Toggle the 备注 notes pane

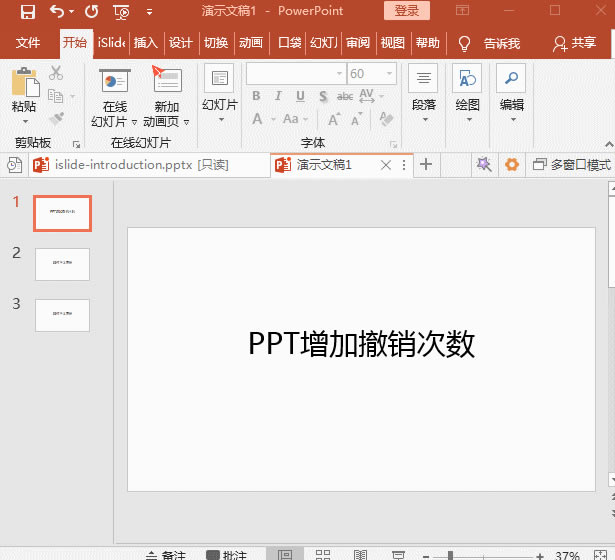165,554
